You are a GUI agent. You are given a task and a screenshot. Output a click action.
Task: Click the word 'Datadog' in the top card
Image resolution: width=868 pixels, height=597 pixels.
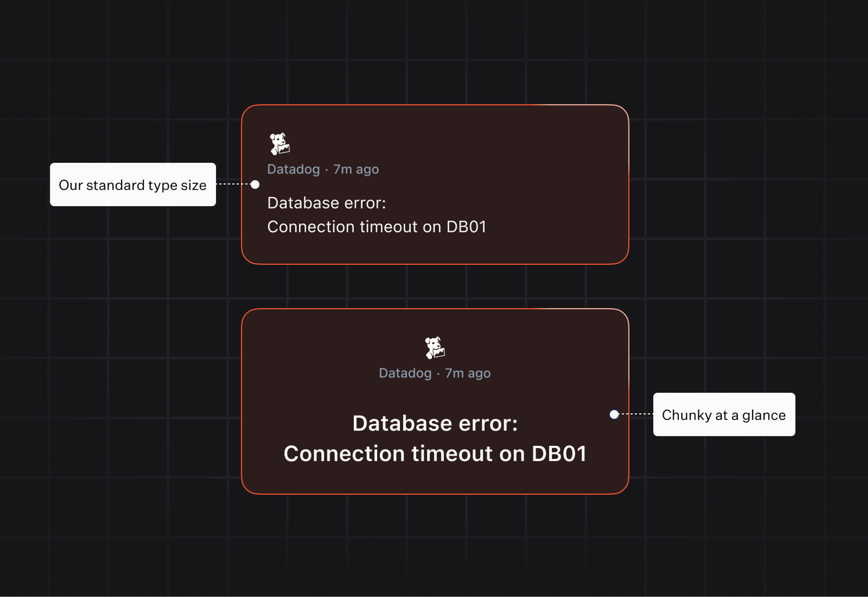tap(294, 169)
